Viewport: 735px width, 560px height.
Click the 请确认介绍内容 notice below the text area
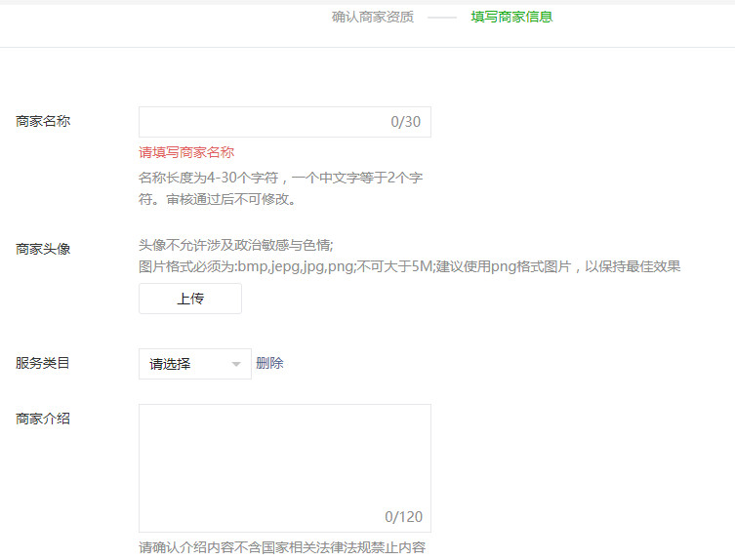282,547
